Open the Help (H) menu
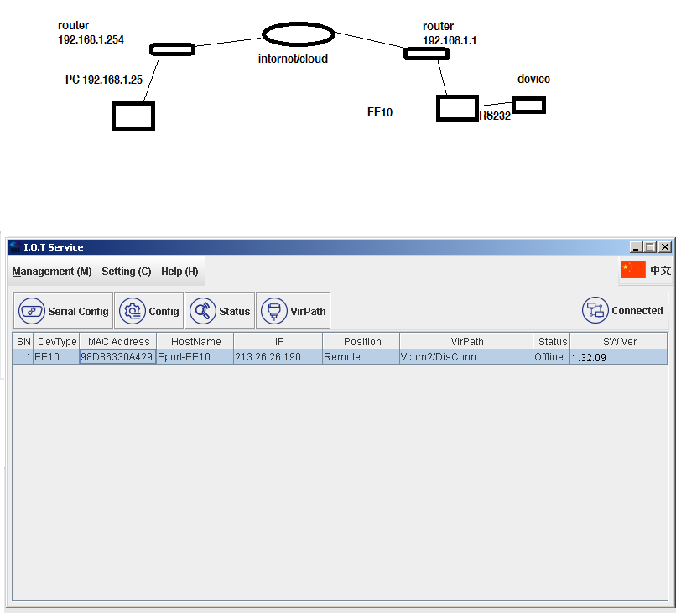 tap(179, 272)
